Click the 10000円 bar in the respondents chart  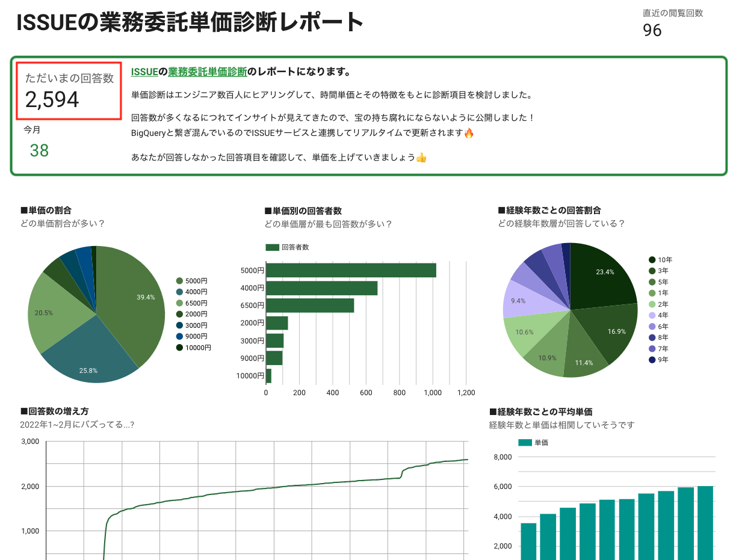(x=269, y=375)
